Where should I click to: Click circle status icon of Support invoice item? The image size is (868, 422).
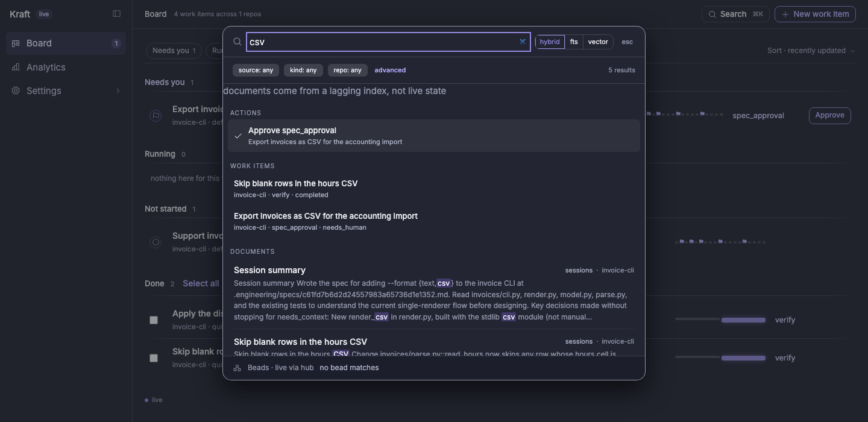[156, 242]
